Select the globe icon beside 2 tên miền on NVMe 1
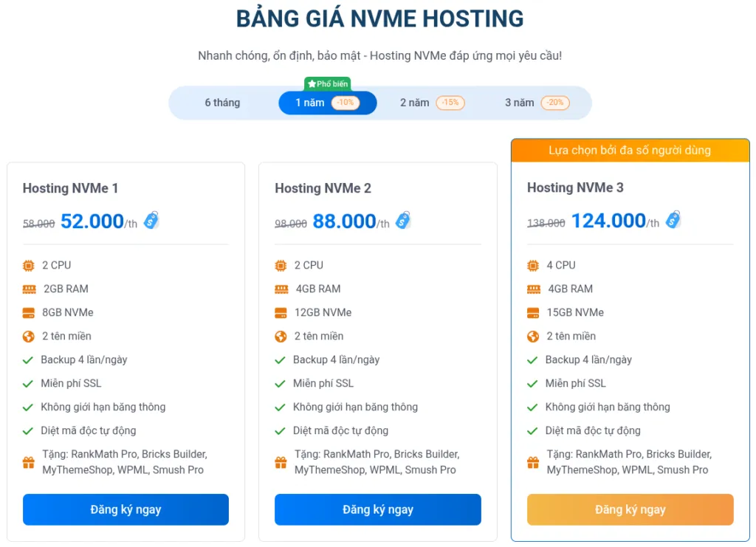756x547 pixels. coord(28,336)
